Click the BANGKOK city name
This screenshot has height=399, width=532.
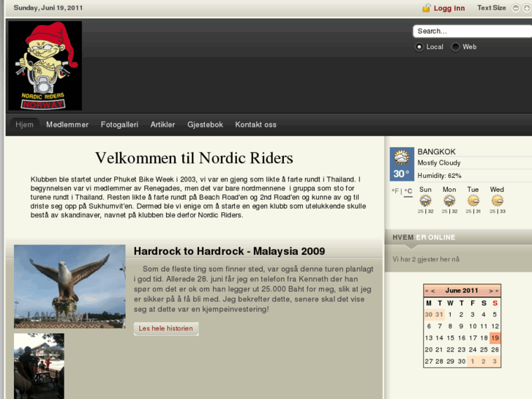(436, 152)
